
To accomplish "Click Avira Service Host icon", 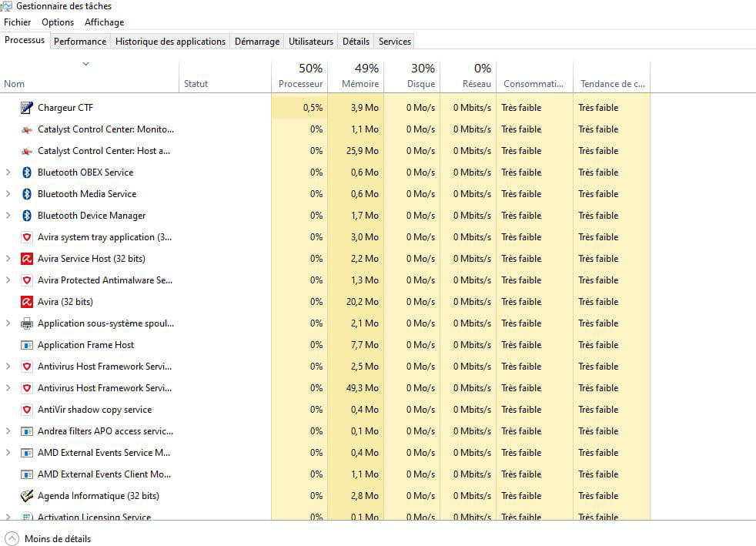I will pos(27,259).
